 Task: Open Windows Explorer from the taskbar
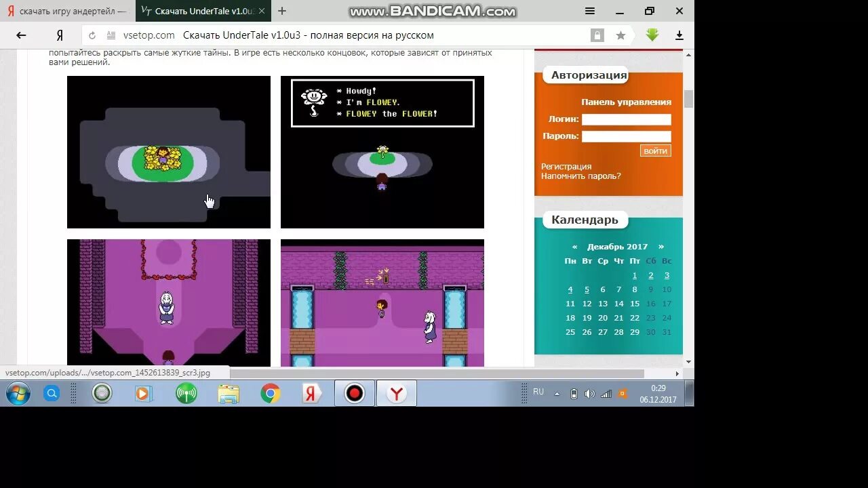pyautogui.click(x=229, y=394)
